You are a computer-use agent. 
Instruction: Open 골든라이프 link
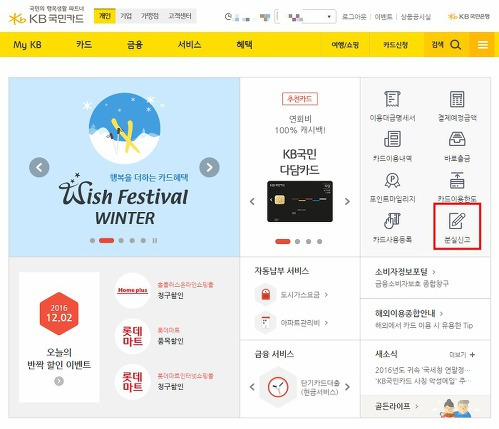(x=396, y=406)
